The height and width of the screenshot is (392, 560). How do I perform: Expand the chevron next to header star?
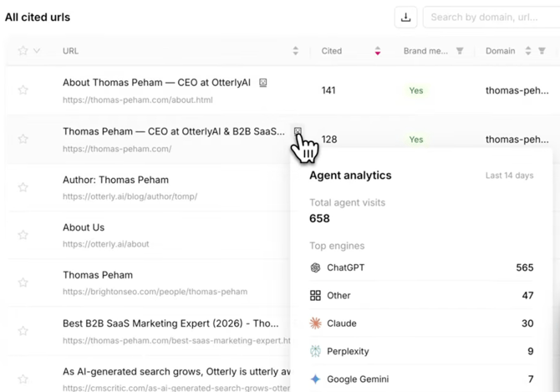tap(37, 51)
